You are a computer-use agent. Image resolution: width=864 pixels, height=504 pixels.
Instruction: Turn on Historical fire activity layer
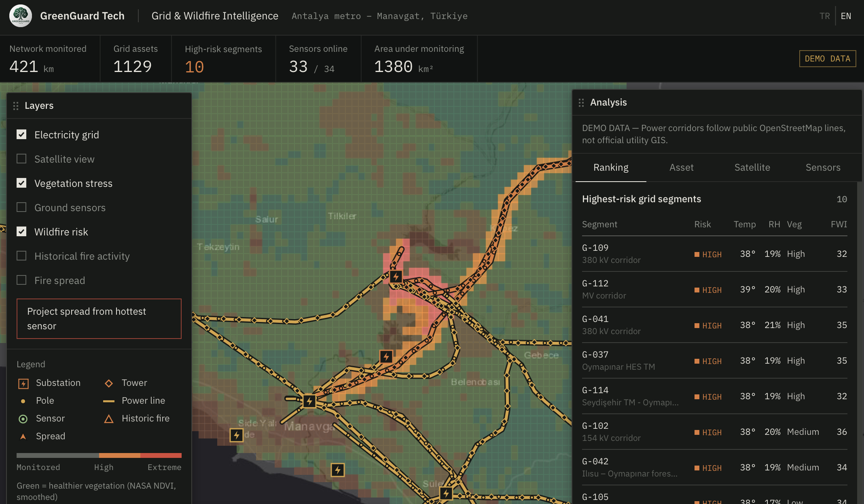21,256
